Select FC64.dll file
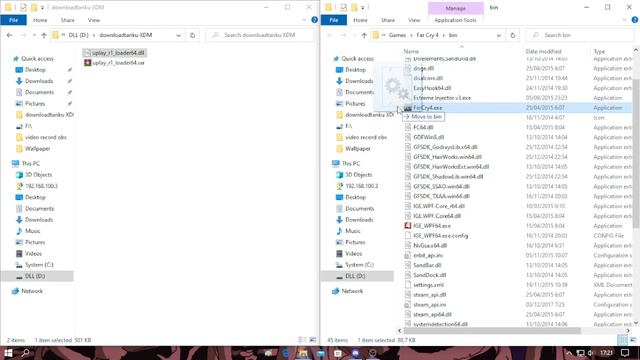This screenshot has width=640, height=360. pyautogui.click(x=423, y=127)
